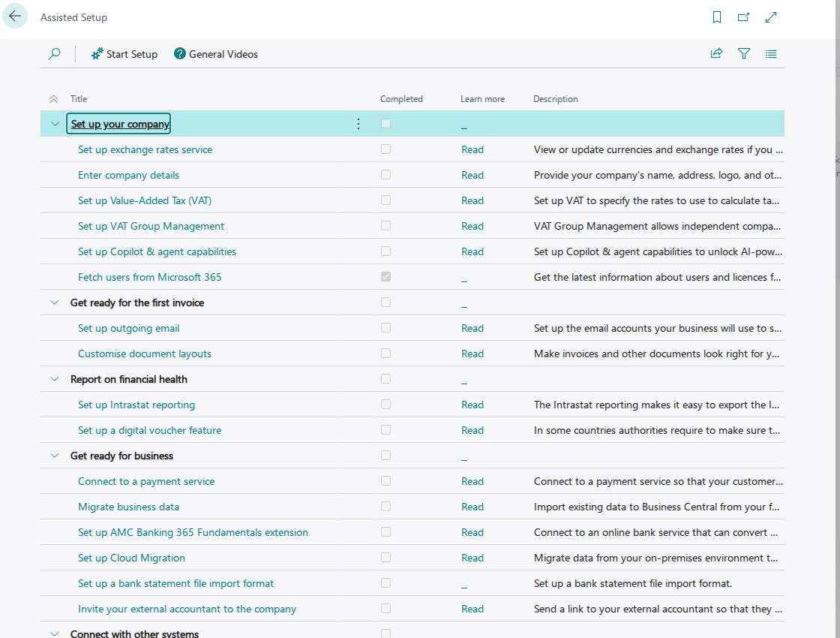Image resolution: width=840 pixels, height=638 pixels.
Task: Click Read for Set up Cloud Migration
Action: pyautogui.click(x=472, y=558)
